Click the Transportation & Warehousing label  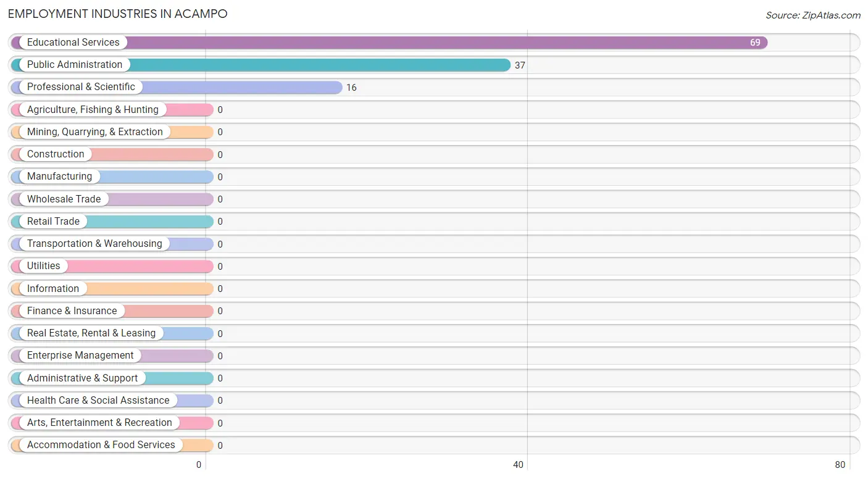[94, 244]
